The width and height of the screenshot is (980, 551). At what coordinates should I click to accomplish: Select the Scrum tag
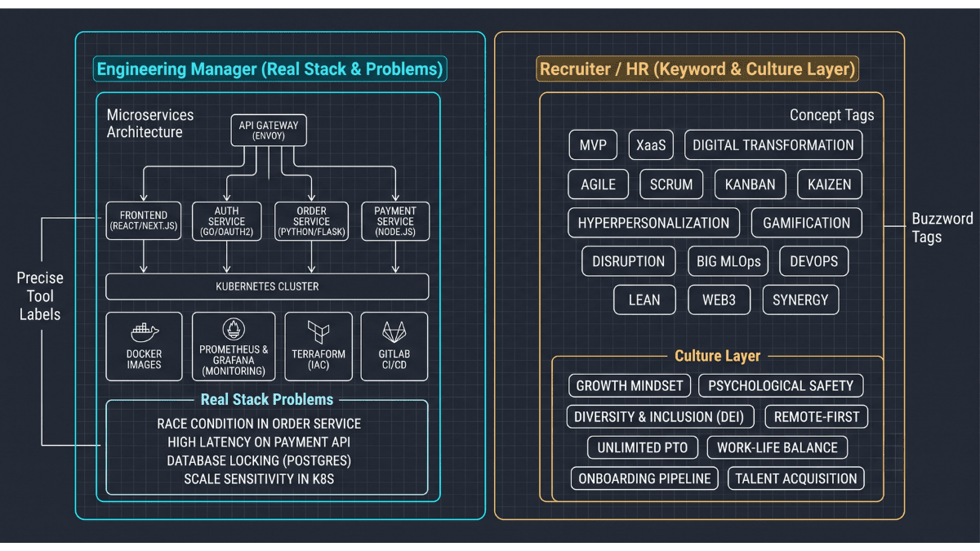671,184
